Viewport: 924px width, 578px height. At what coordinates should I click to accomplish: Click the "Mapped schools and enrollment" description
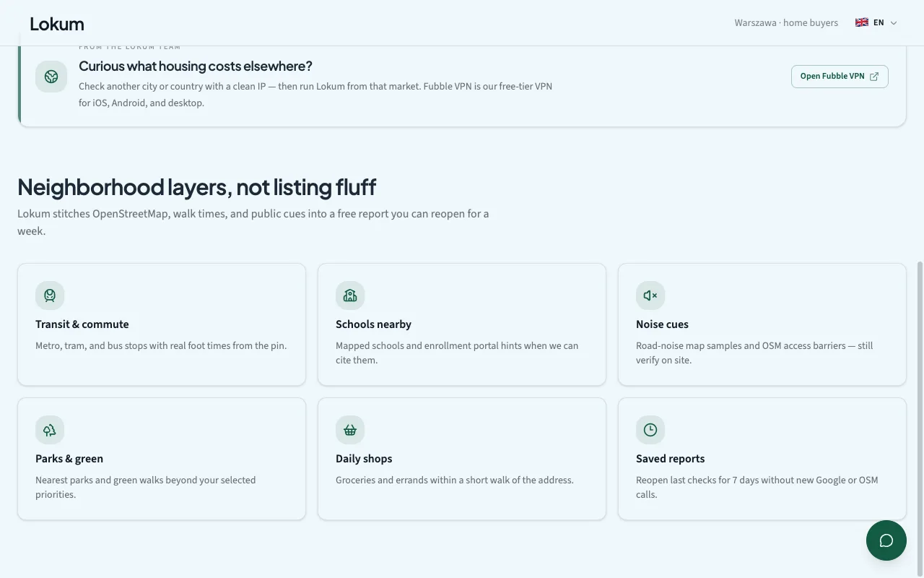[x=457, y=353]
